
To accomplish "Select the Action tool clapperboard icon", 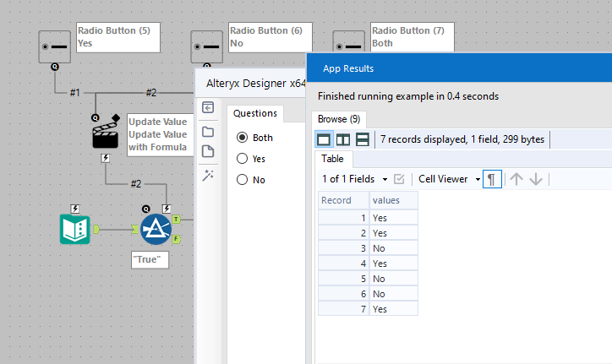I will pyautogui.click(x=105, y=135).
